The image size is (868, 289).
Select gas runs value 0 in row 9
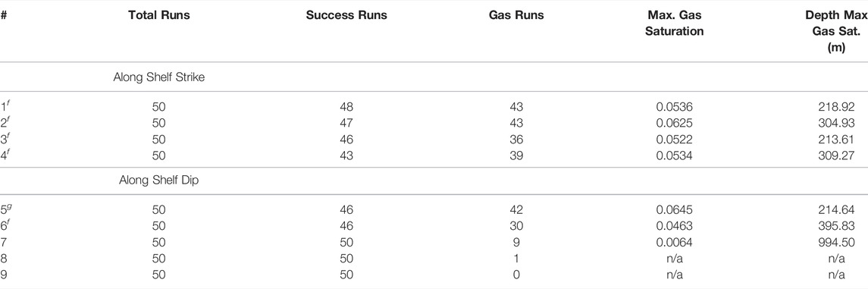516,274
